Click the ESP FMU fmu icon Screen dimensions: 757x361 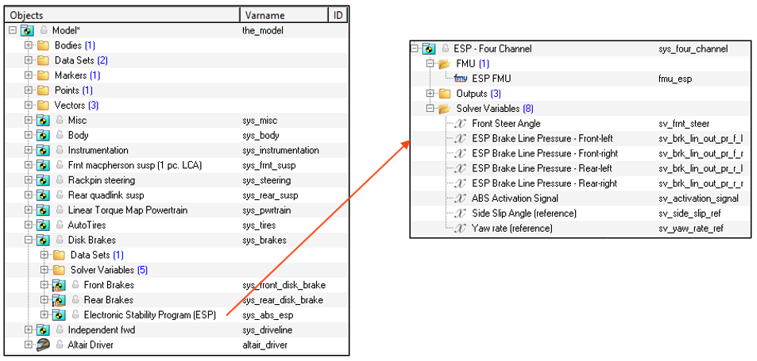461,78
